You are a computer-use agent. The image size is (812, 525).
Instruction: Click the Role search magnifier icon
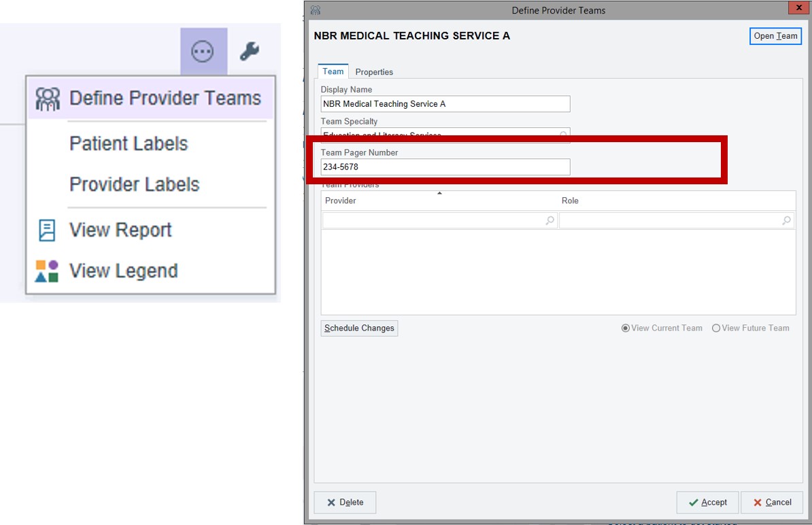786,220
